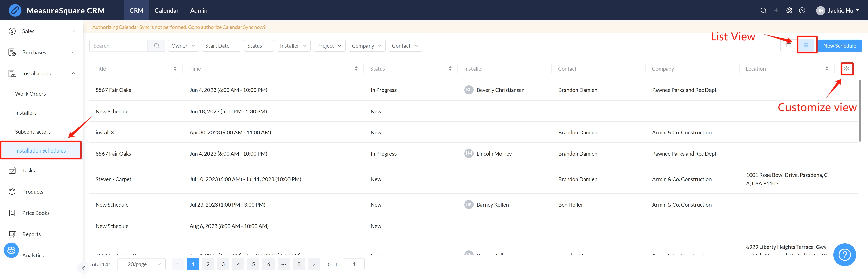Open the Owner filter dropdown
Image resolution: width=868 pixels, height=278 pixels.
[x=183, y=46]
